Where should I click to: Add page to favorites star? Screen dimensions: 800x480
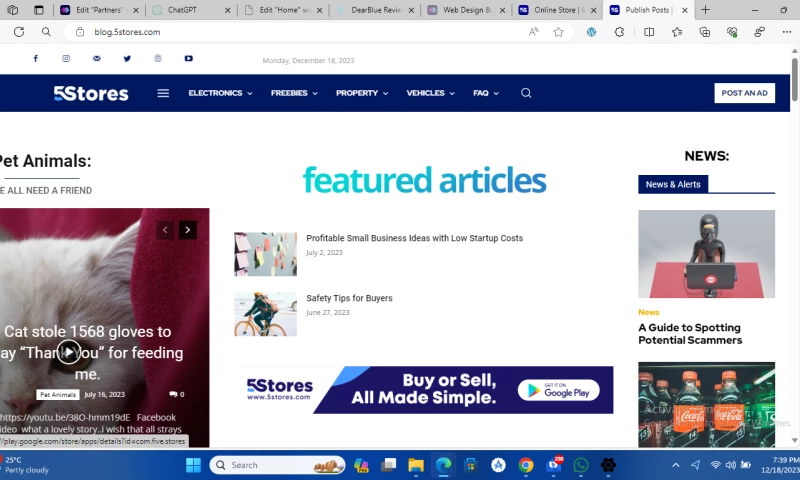(559, 32)
